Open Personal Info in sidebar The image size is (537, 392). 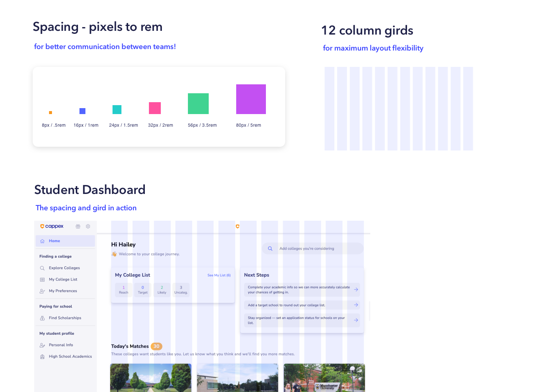click(61, 345)
